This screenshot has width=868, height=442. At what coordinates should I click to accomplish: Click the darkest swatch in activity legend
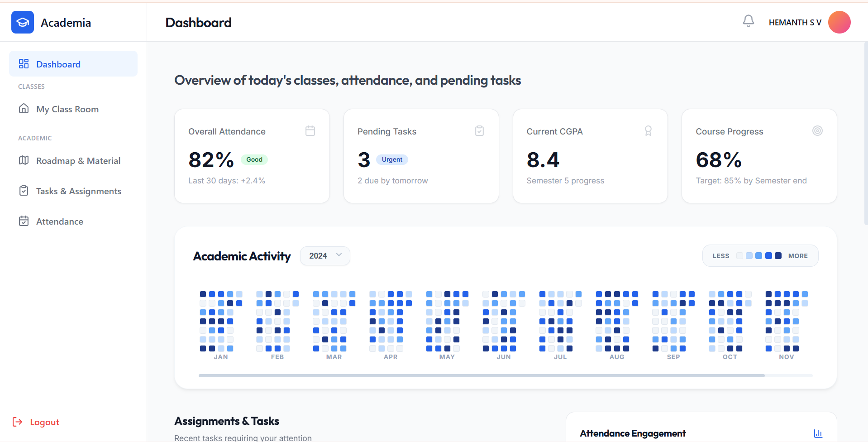coord(778,256)
